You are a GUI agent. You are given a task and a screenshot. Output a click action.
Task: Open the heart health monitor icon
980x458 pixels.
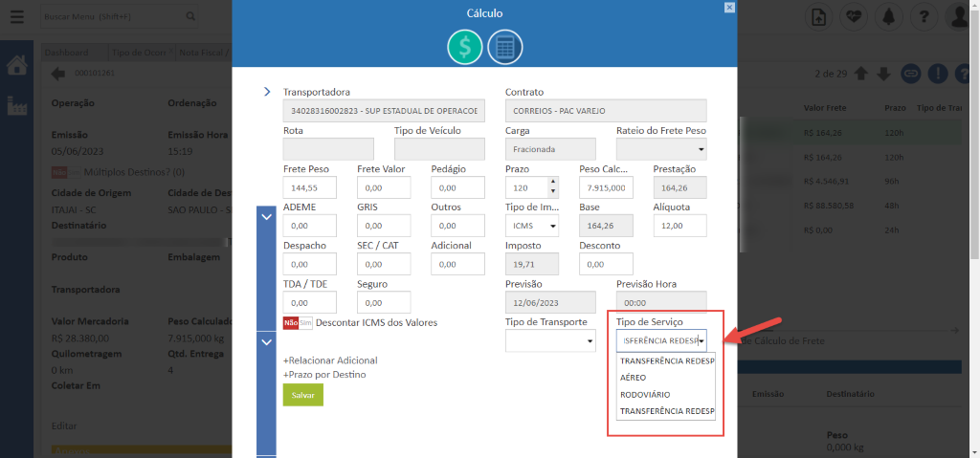pyautogui.click(x=853, y=17)
